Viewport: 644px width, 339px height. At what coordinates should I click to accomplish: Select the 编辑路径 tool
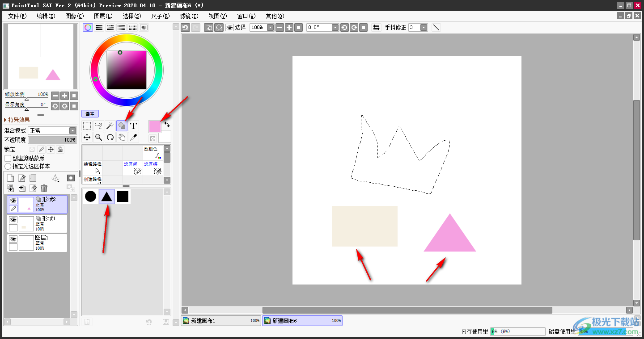coord(92,168)
